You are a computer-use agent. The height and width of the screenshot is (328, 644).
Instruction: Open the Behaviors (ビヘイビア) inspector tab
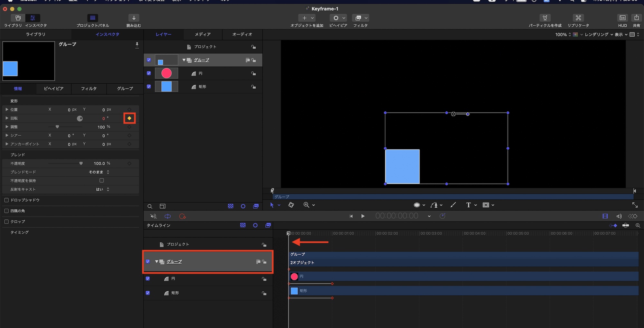tap(53, 89)
